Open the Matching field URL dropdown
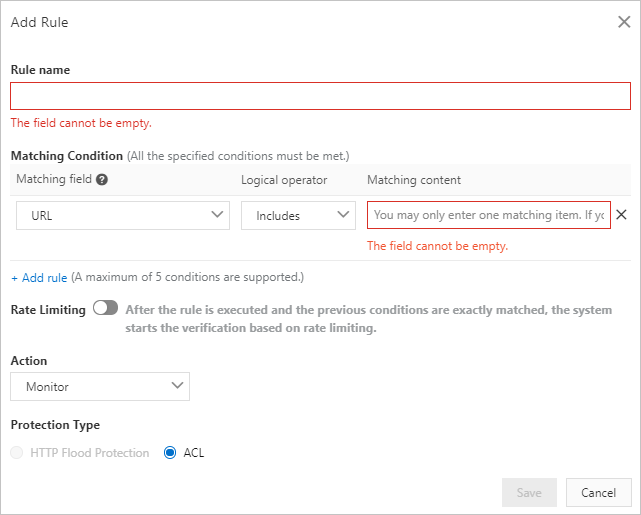The height and width of the screenshot is (515, 641). click(123, 215)
